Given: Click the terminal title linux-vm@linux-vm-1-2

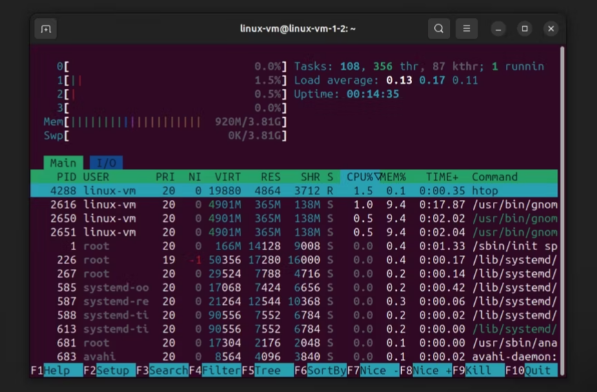Looking at the screenshot, I should click(298, 29).
